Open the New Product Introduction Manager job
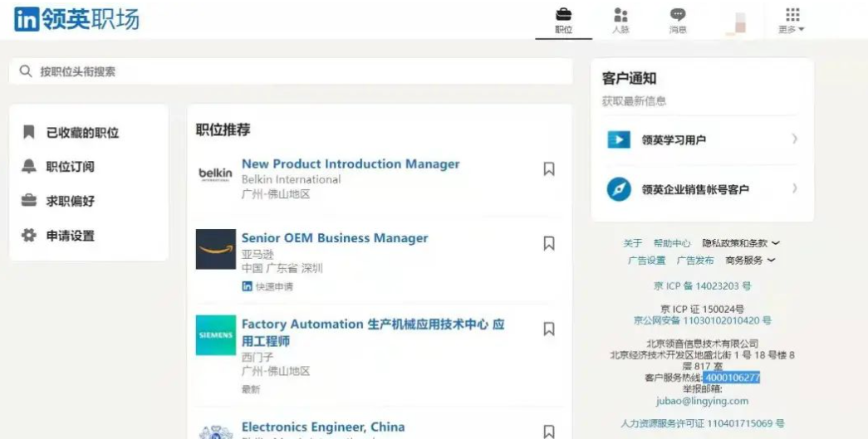The height and width of the screenshot is (439, 868). (351, 164)
